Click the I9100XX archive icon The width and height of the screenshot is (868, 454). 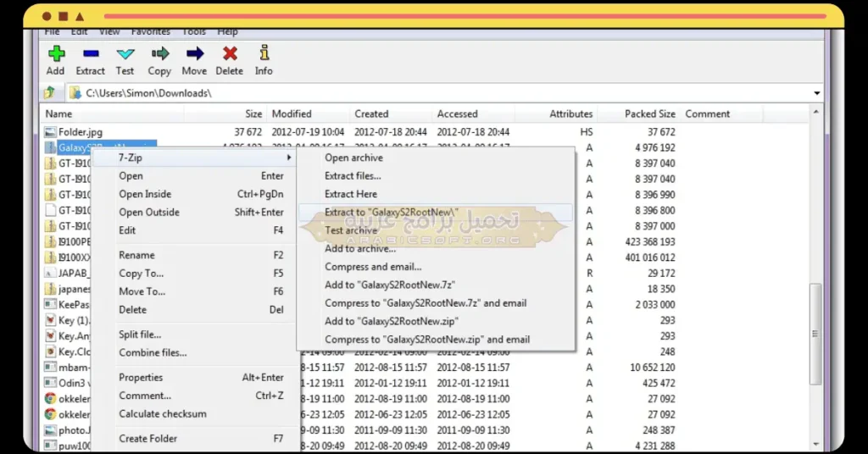[50, 257]
